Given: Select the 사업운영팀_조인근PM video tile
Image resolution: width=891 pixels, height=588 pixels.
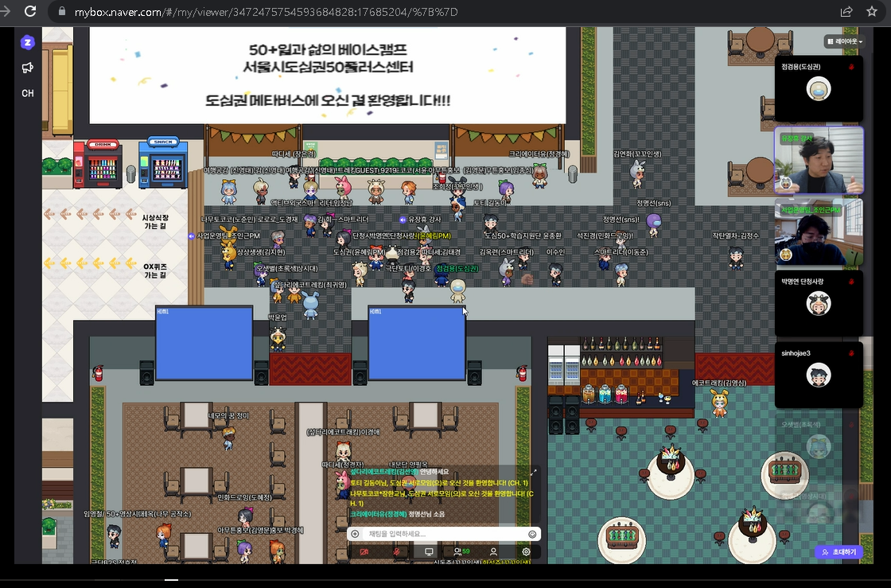Looking at the screenshot, I should click(819, 232).
